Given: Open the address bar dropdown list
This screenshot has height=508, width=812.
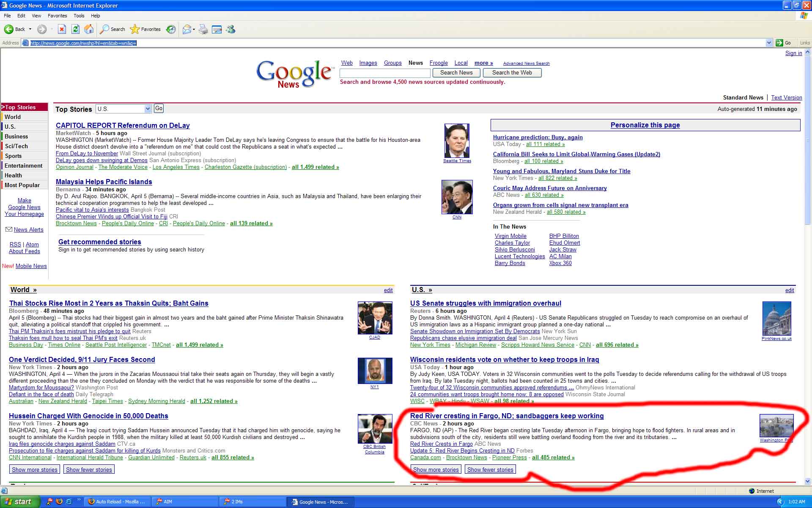Looking at the screenshot, I should 769,43.
